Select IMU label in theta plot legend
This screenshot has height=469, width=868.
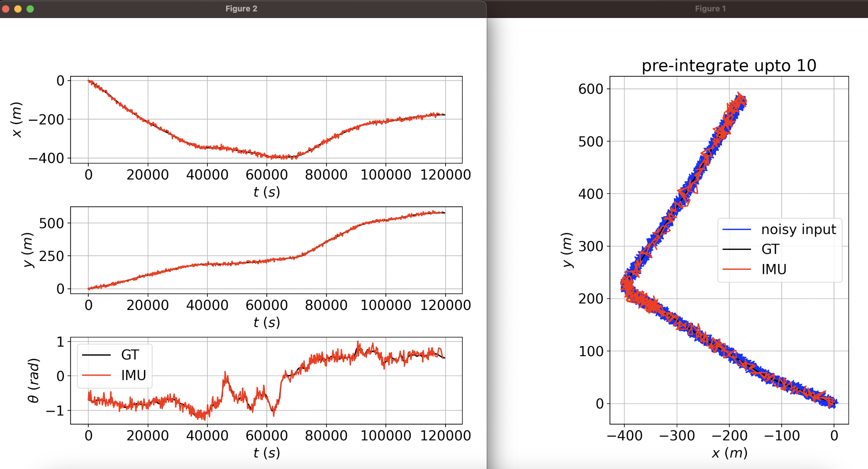[x=133, y=375]
